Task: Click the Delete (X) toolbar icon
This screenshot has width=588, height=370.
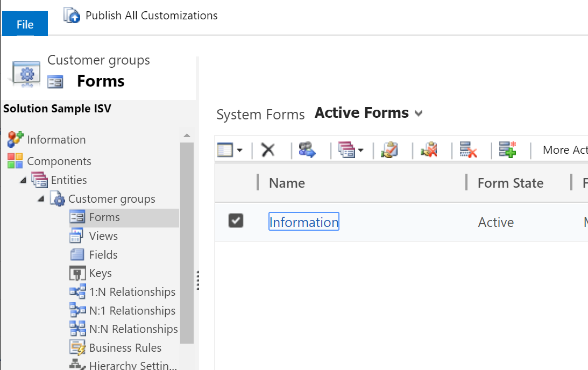Action: coord(268,150)
